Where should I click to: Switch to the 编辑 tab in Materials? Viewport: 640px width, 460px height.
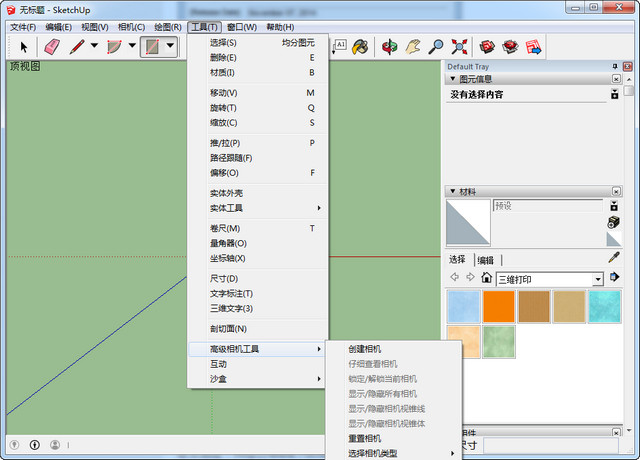click(486, 260)
